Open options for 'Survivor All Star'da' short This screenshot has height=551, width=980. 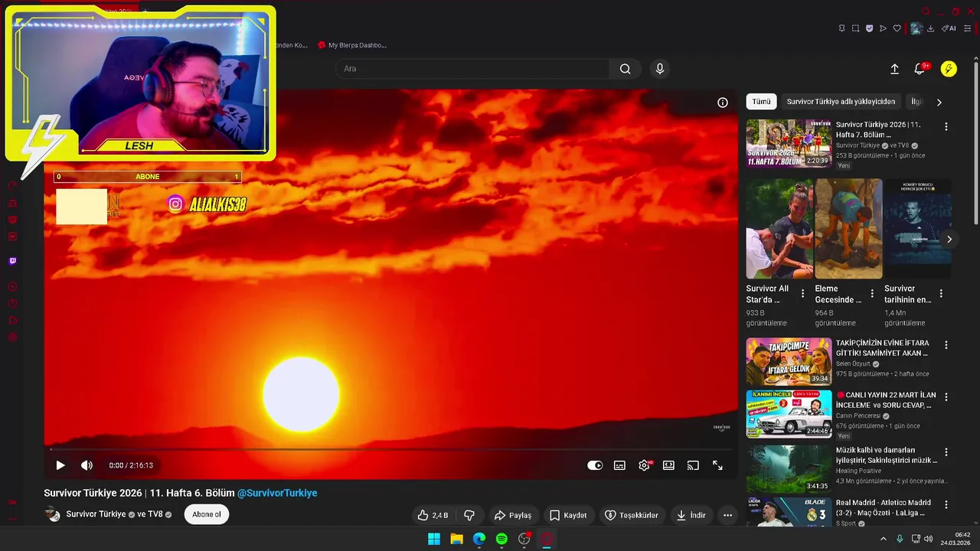(802, 294)
